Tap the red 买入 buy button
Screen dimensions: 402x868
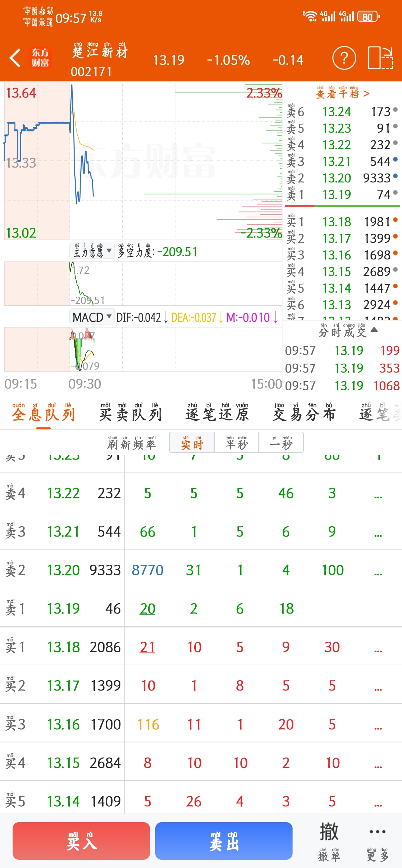pyautogui.click(x=81, y=841)
